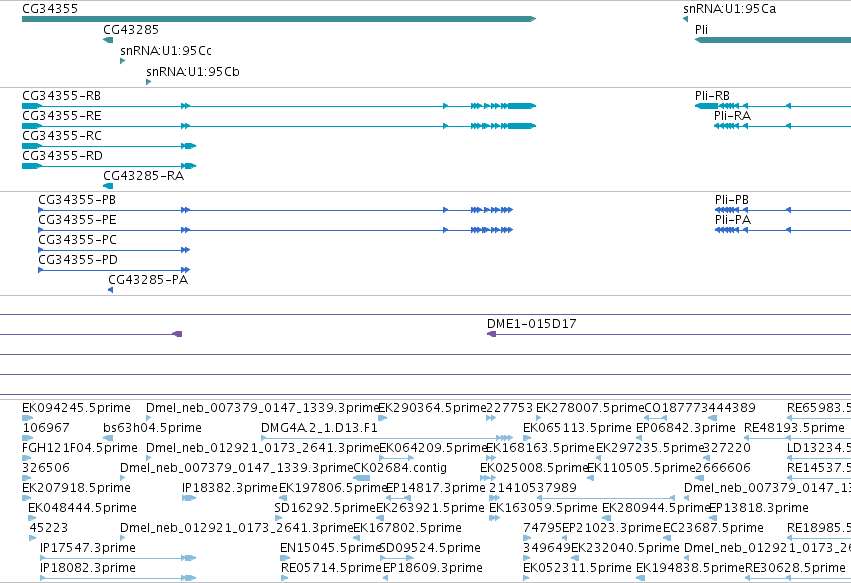Viewport: 851px width, 583px height.
Task: Select EST EK197806.5prime
Action: (x=333, y=488)
